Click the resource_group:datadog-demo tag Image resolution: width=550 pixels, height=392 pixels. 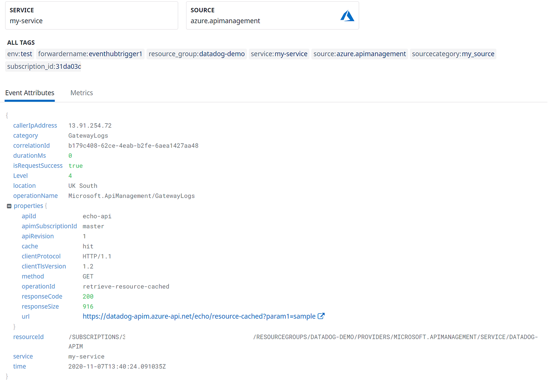coord(196,54)
